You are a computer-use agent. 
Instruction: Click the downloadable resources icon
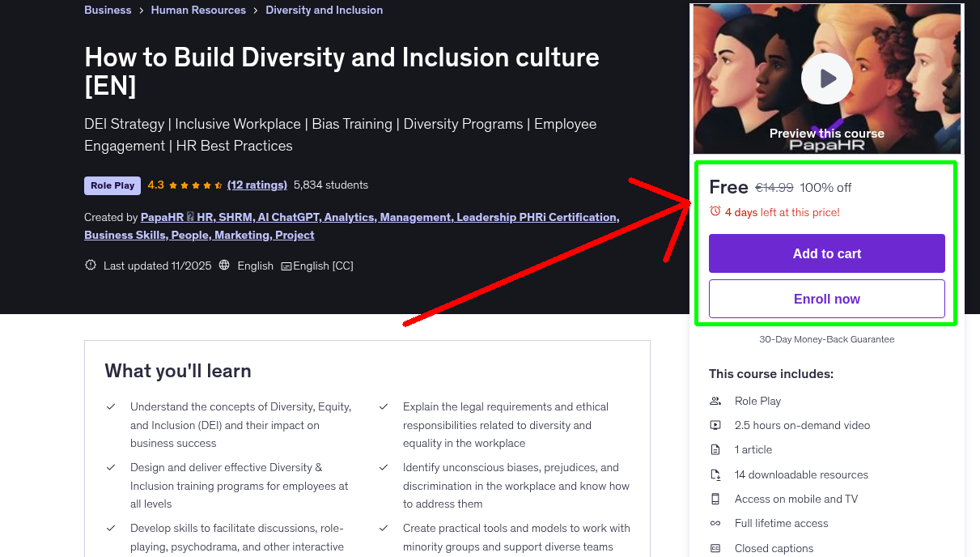coord(715,474)
